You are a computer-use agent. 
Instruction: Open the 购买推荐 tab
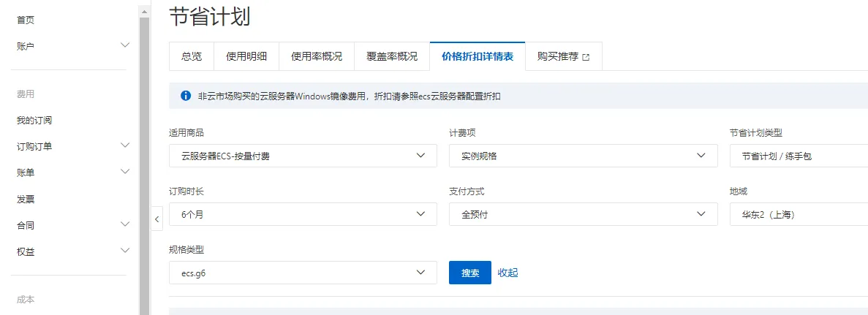click(564, 56)
